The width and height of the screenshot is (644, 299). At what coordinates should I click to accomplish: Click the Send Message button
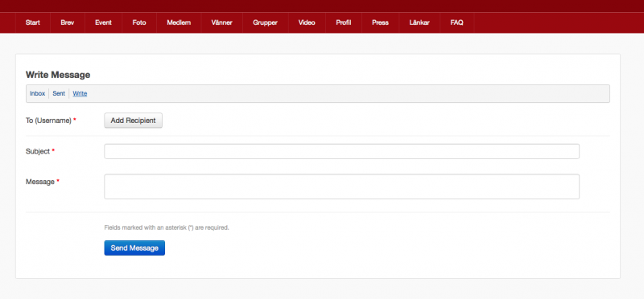(x=134, y=248)
